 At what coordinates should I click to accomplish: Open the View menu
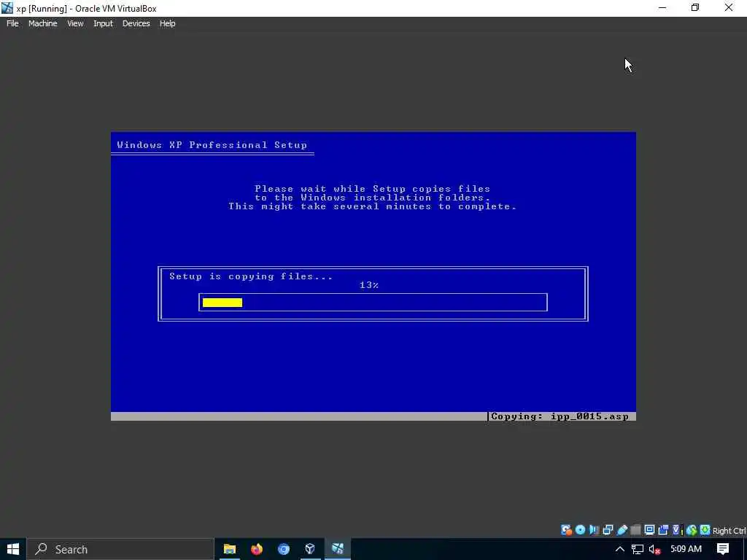click(75, 23)
